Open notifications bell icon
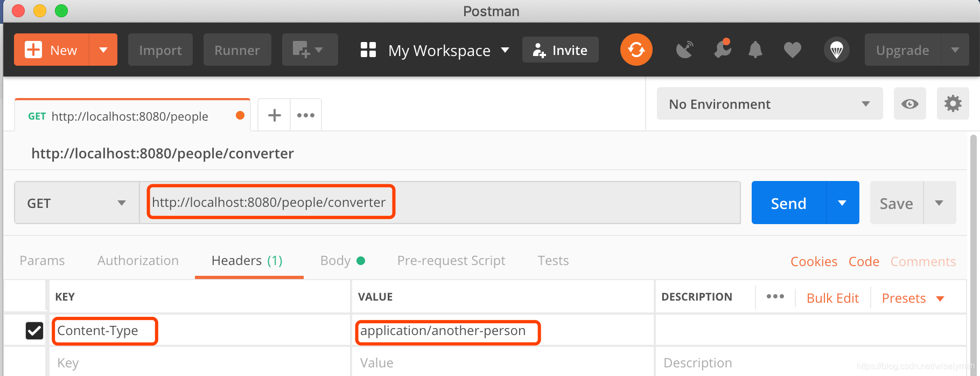This screenshot has width=980, height=376. (755, 50)
